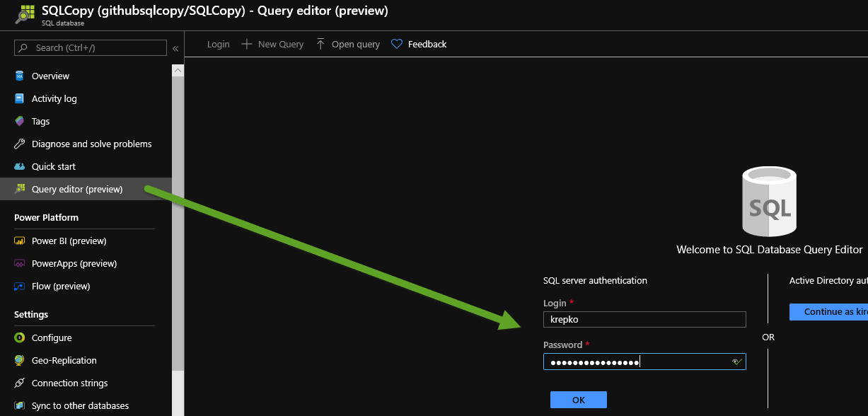Click Open query in the toolbar
Viewport: 868px width, 416px height.
[348, 44]
